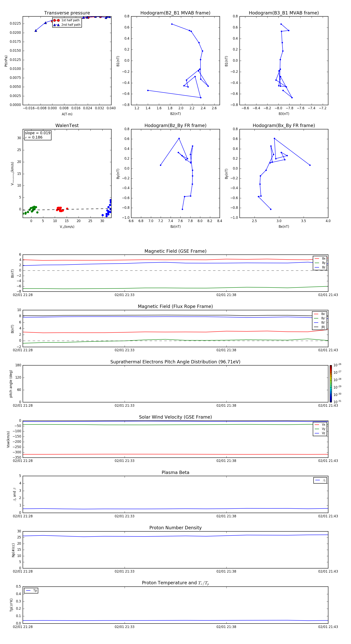
Task: Click the 'Magnetic Field (GSE Frame)' title
Action: tap(175, 251)
